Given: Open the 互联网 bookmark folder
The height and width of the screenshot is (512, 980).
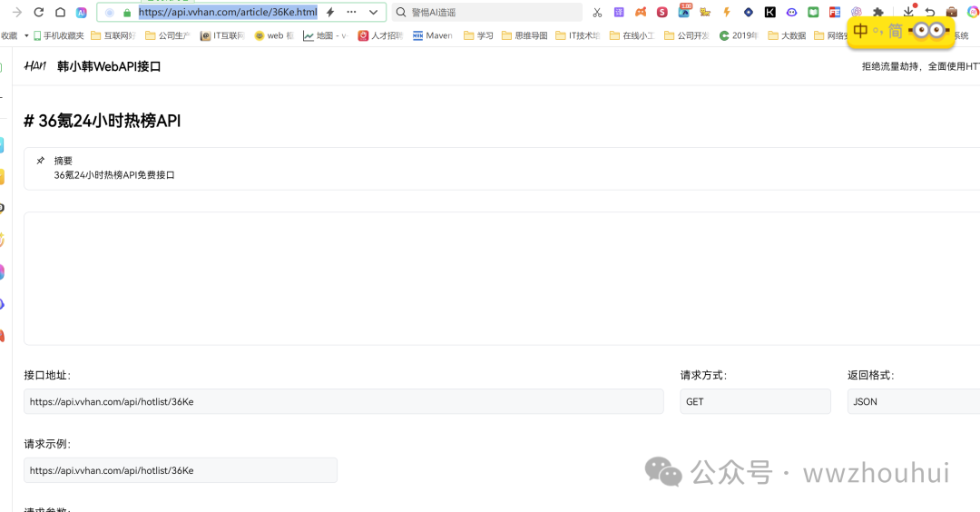Looking at the screenshot, I should click(113, 35).
